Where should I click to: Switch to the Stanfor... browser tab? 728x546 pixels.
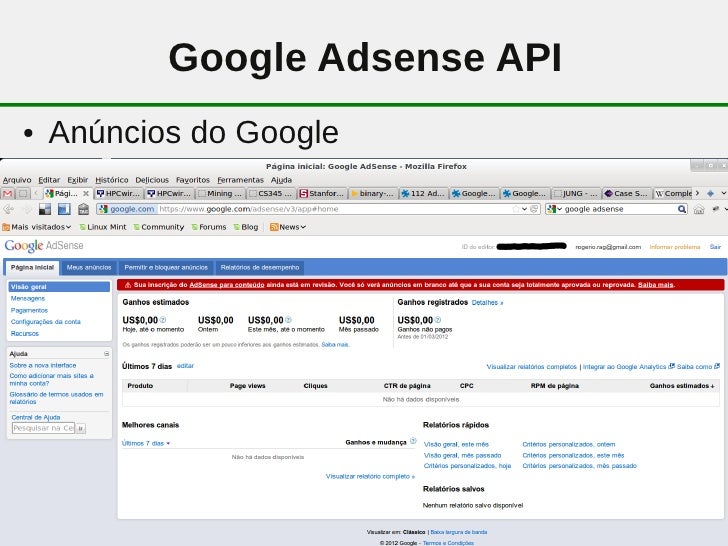[321, 194]
